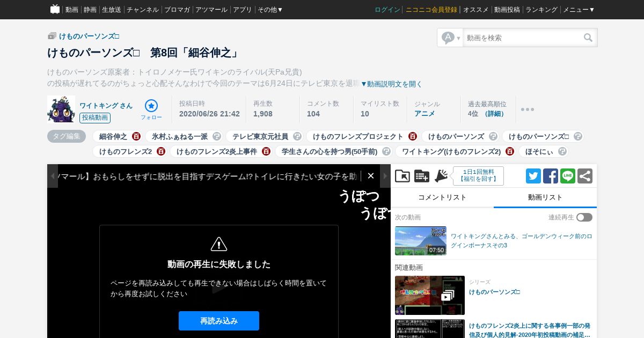
Task: Open 動画 in the top navigation
Action: click(72, 10)
